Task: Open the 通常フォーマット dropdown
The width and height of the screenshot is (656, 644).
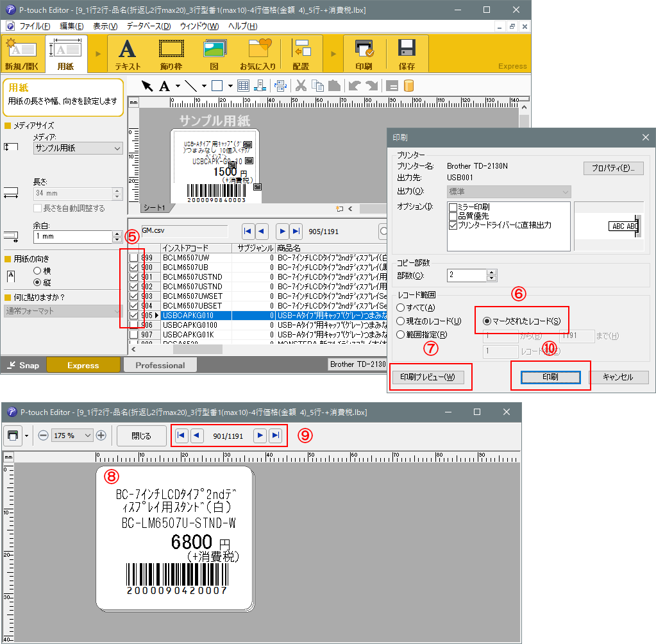Action: pyautogui.click(x=63, y=311)
